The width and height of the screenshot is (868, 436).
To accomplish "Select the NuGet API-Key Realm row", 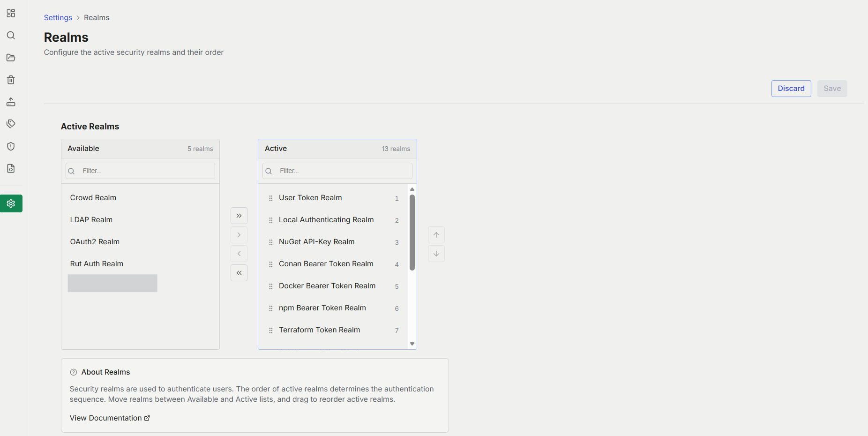I will pos(334,242).
